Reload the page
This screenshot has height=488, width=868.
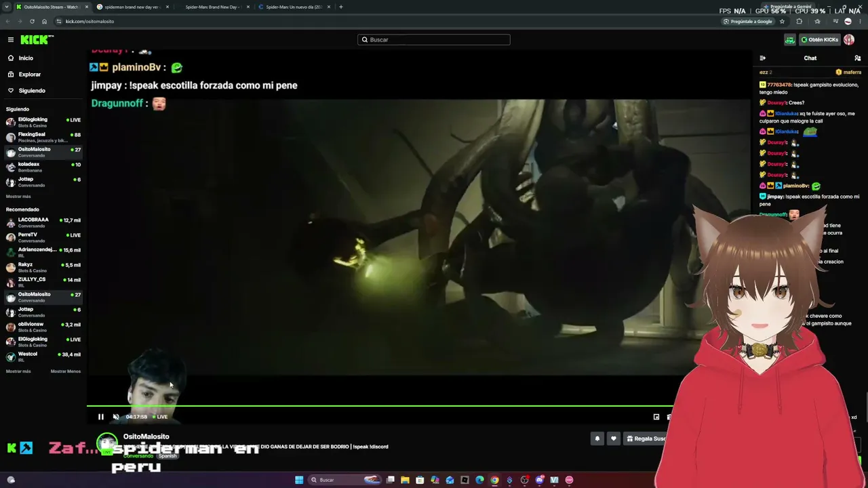click(32, 21)
